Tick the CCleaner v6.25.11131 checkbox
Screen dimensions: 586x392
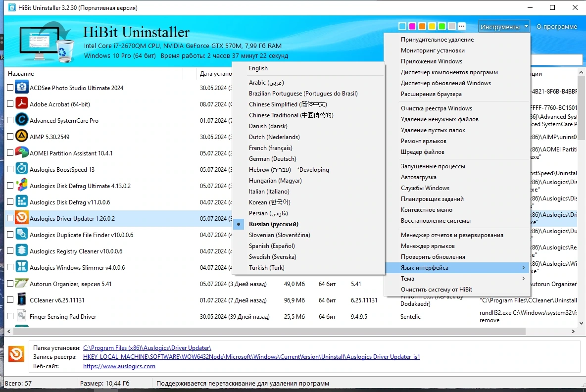coord(10,300)
